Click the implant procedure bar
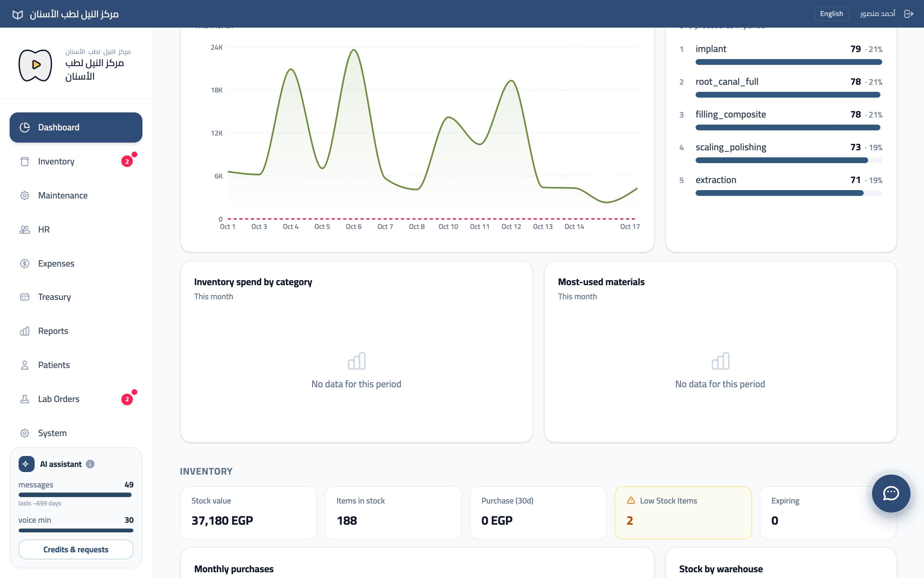This screenshot has width=924, height=578. point(789,62)
